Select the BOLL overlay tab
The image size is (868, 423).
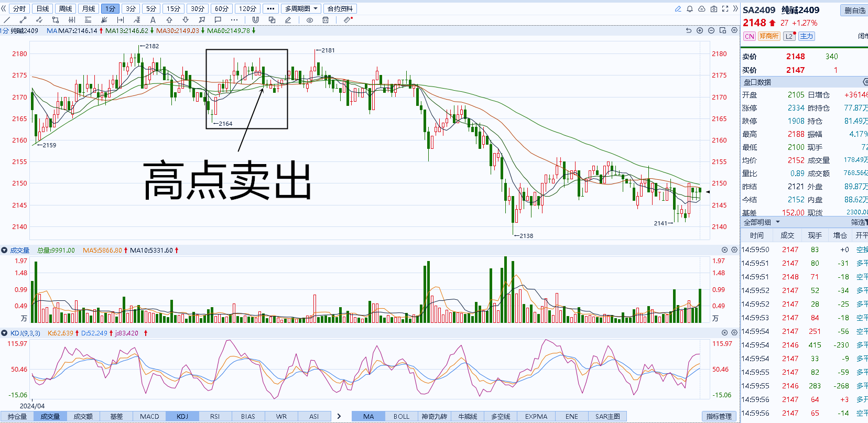point(402,416)
